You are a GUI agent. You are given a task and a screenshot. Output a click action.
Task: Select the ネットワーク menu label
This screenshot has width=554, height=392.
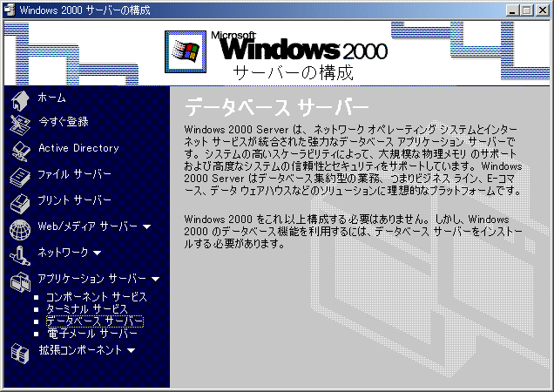tap(63, 253)
